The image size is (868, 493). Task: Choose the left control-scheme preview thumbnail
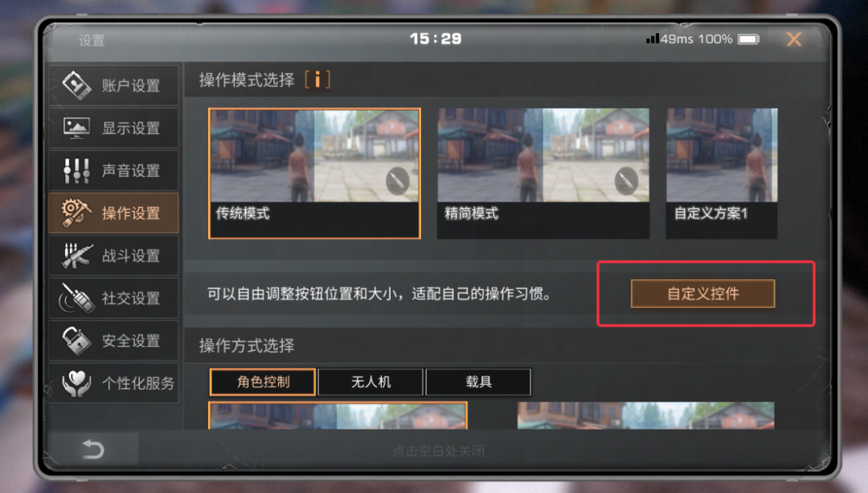point(338,416)
